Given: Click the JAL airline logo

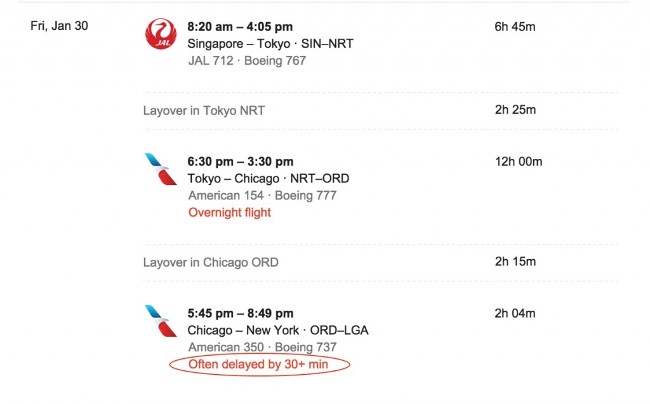Looking at the screenshot, I should [159, 34].
